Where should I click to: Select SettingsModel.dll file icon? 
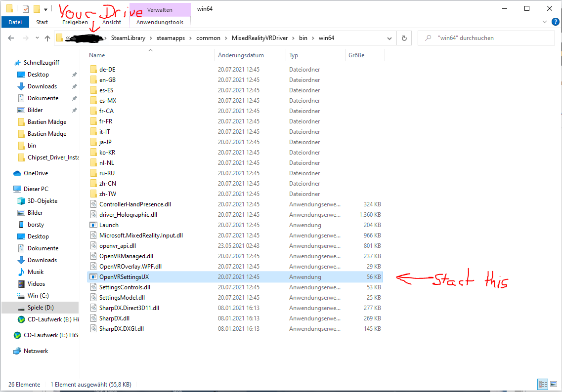point(93,298)
